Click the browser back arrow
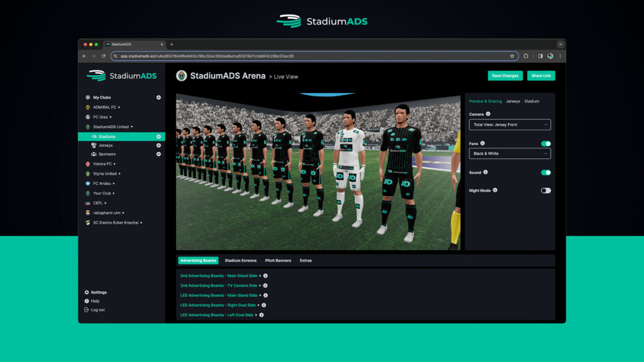The height and width of the screenshot is (362, 644). click(84, 56)
